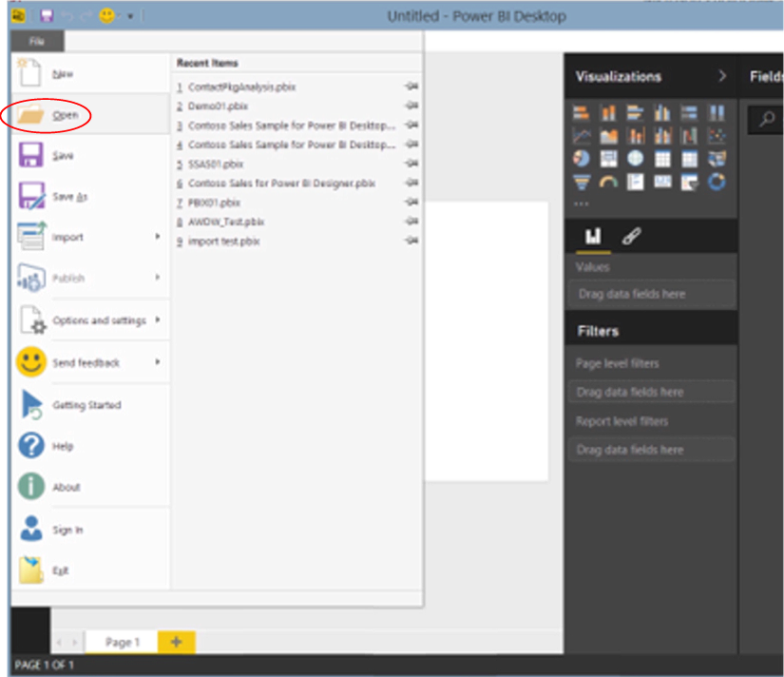The height and width of the screenshot is (677, 784).
Task: Select the 100% stacked column chart visualization
Action: pyautogui.click(x=717, y=113)
